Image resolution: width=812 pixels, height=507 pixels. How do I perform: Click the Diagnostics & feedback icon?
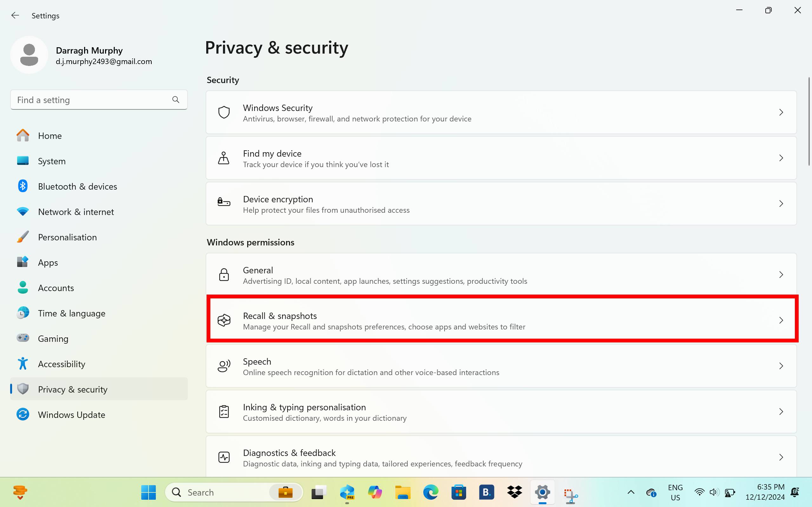pyautogui.click(x=223, y=457)
